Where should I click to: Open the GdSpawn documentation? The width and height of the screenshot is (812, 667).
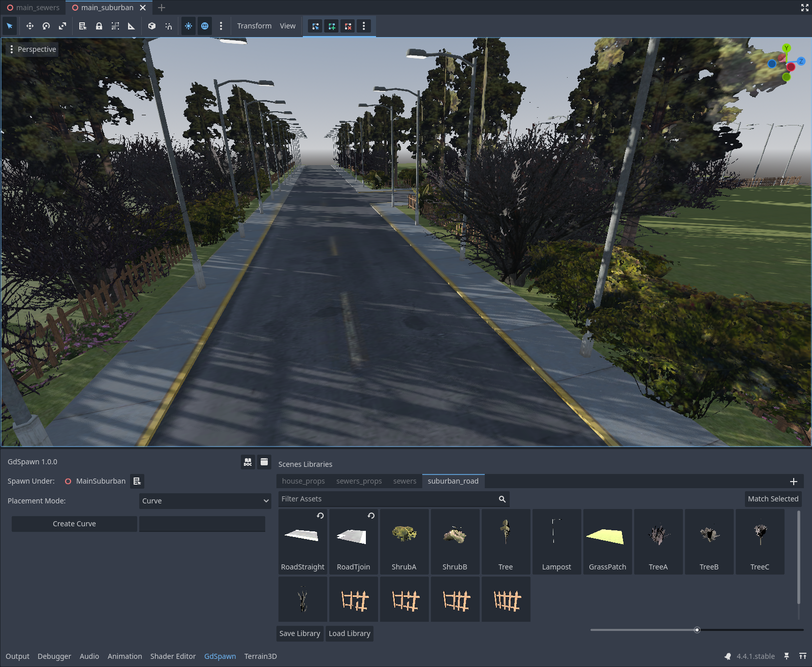coord(248,462)
